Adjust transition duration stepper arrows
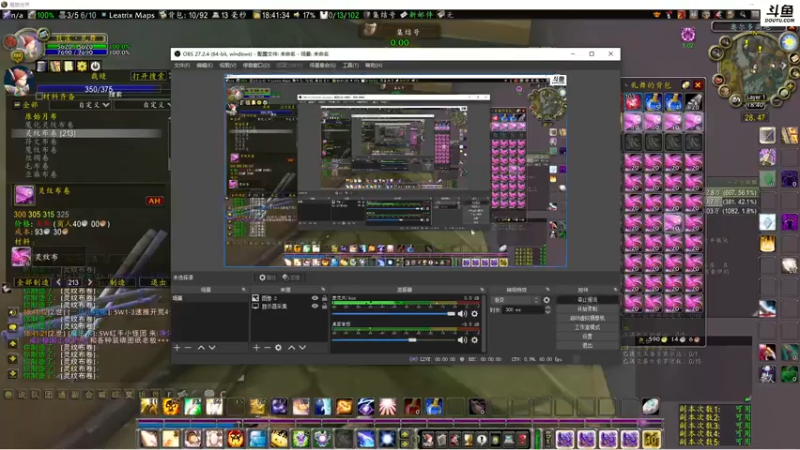 (547, 310)
